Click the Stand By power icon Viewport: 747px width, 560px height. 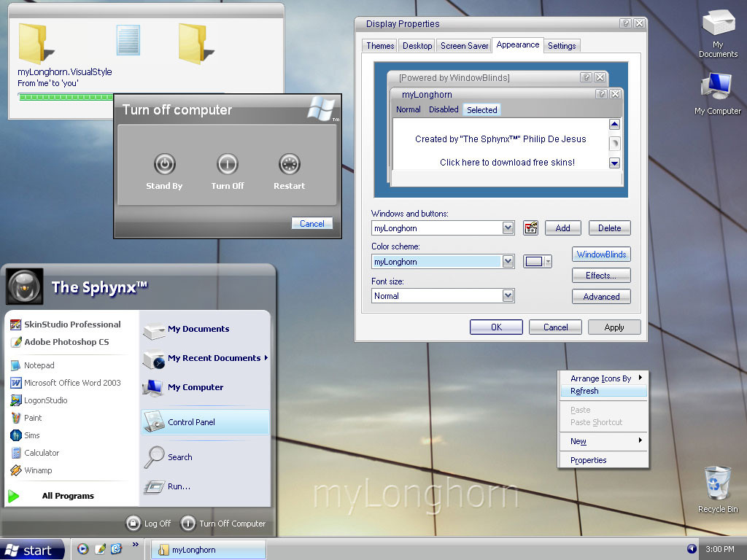point(165,164)
